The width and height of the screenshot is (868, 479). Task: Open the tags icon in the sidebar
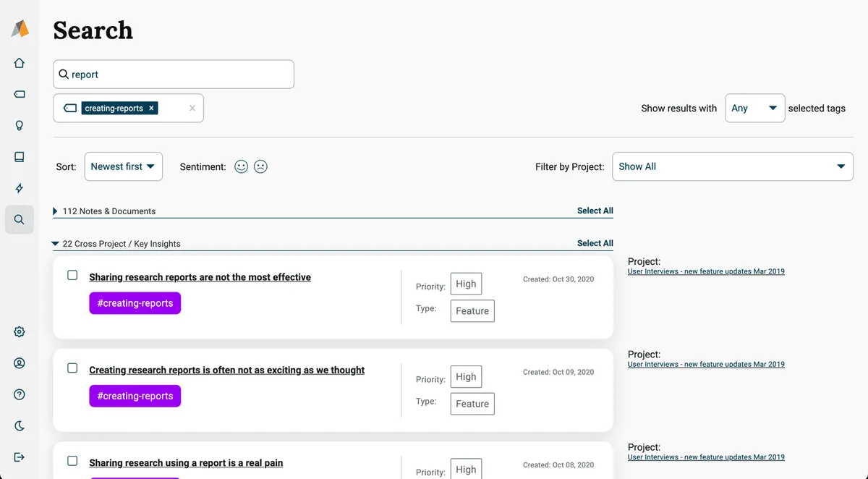[20, 94]
